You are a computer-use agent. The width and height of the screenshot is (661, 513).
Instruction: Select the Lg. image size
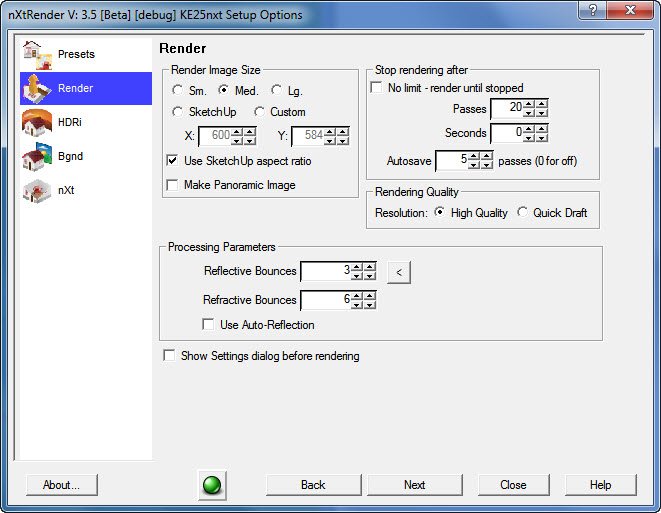[x=277, y=90]
